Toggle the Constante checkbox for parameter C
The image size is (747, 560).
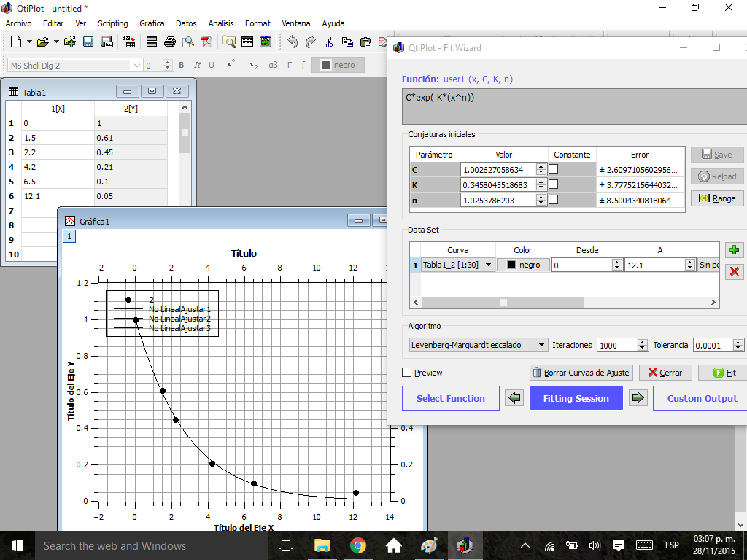coord(553,169)
